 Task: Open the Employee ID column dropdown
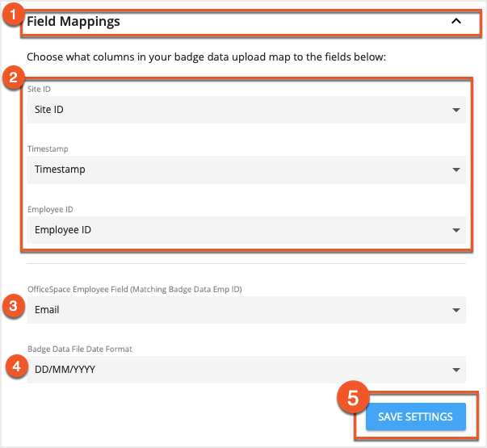242,230
